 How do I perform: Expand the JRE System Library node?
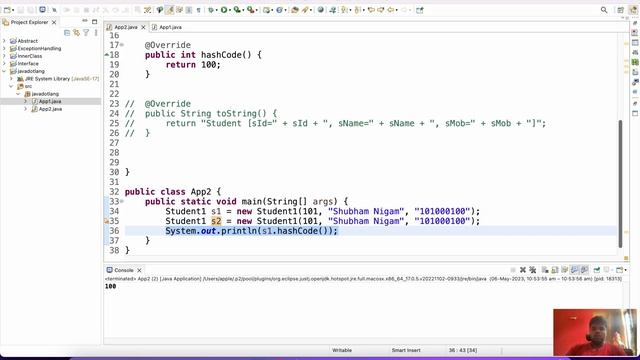point(11,78)
